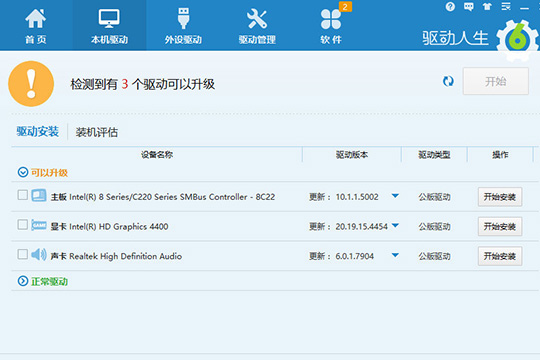The image size is (540, 360).
Task: Expand the 正常驱动 section
Action: click(23, 281)
